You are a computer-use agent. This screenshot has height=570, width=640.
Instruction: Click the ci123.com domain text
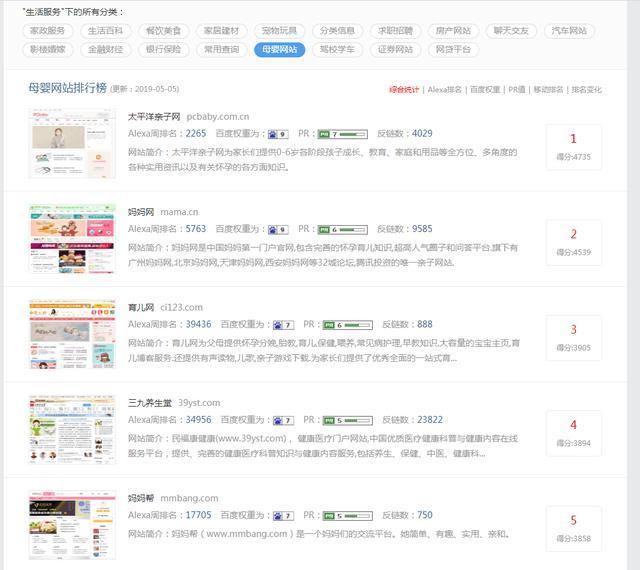181,307
